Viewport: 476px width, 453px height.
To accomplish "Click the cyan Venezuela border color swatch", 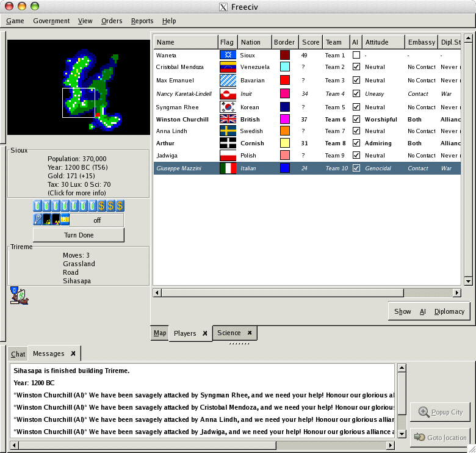I will (285, 67).
